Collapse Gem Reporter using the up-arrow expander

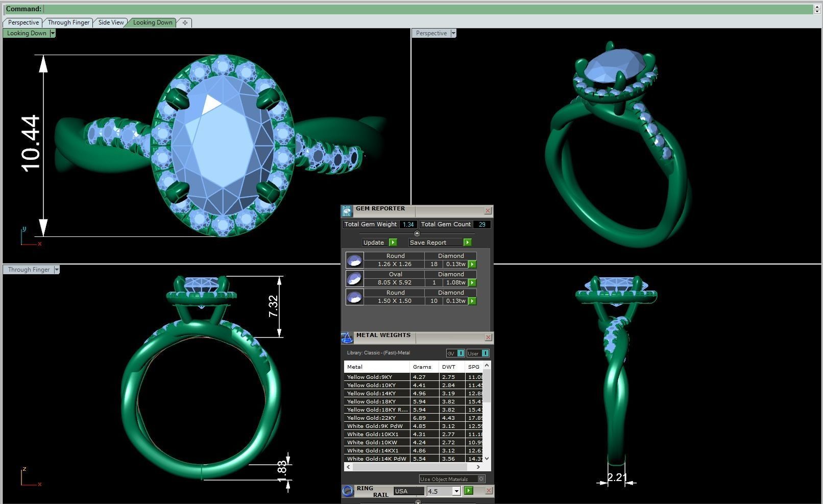[417, 233]
